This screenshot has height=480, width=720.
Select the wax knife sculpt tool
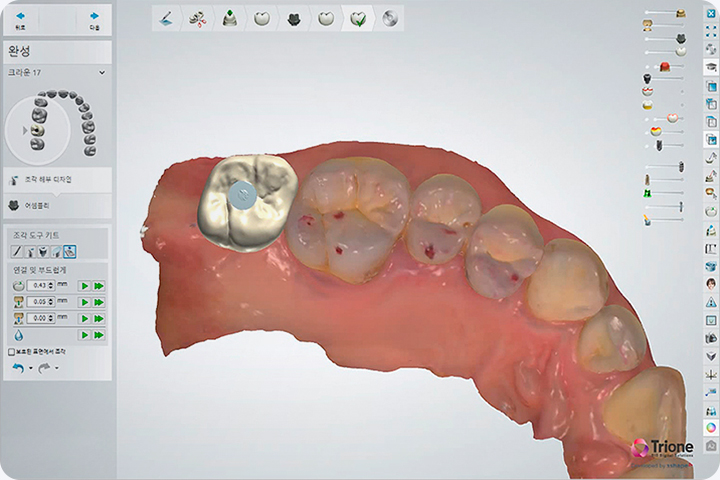[17, 251]
